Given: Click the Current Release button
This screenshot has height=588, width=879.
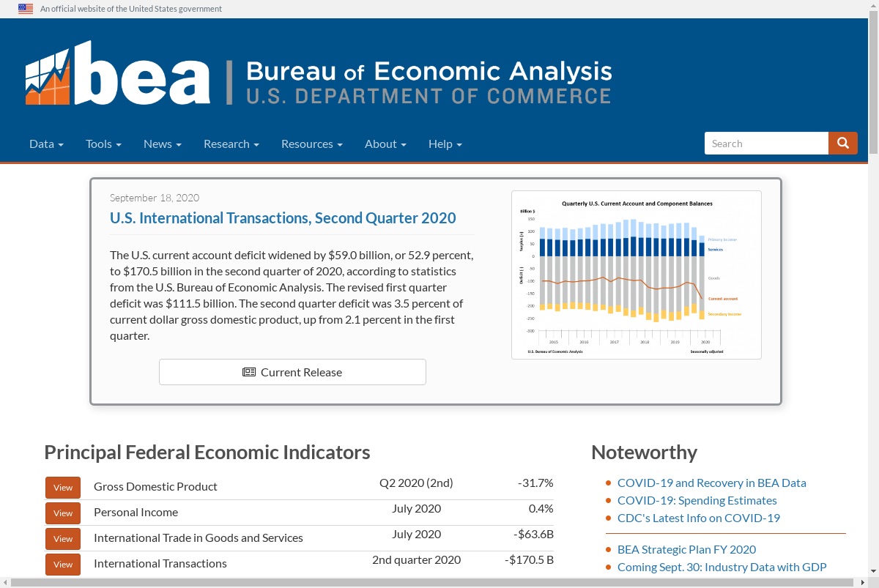Looking at the screenshot, I should pyautogui.click(x=292, y=372).
